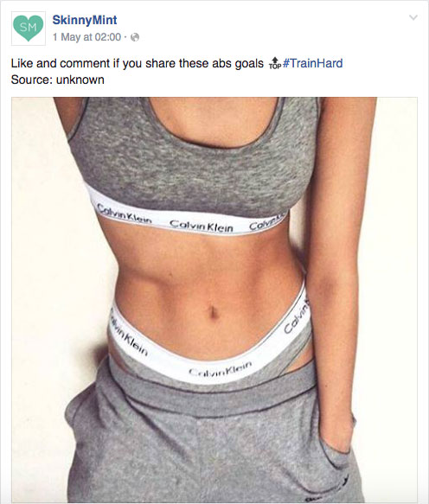Screen dimensions: 429x504
Task: Open the #TrainHard hashtag
Action: (x=312, y=63)
